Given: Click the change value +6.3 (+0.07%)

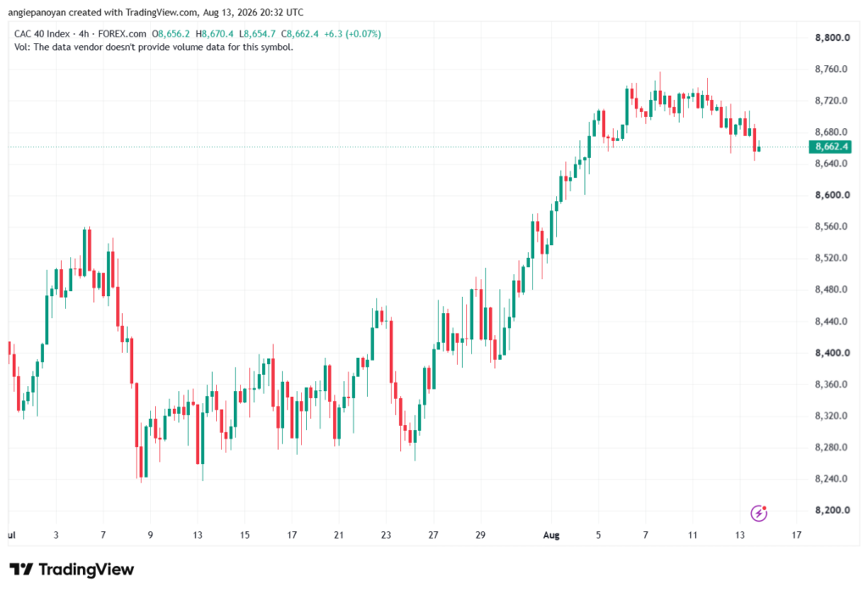Looking at the screenshot, I should click(353, 34).
